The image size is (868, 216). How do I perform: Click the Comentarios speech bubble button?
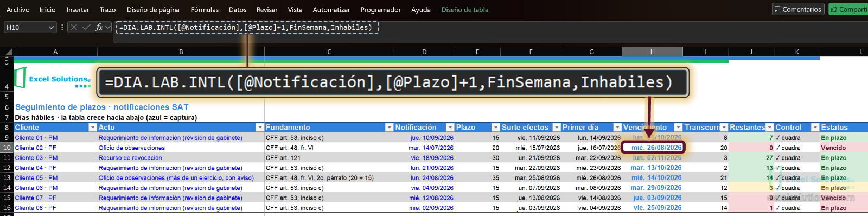click(x=798, y=9)
